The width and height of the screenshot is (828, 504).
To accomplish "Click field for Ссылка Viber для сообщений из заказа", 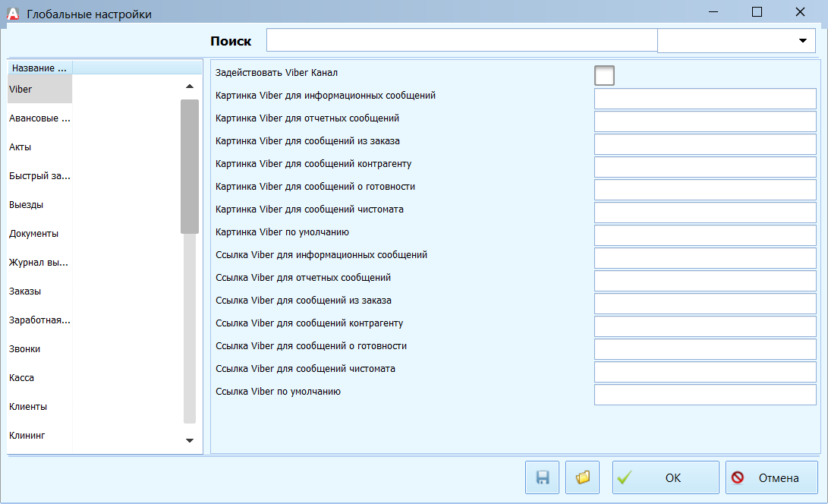I will (x=705, y=304).
